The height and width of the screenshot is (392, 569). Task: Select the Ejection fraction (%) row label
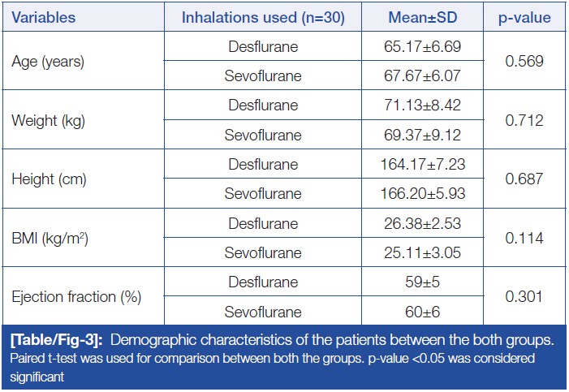coord(76,297)
